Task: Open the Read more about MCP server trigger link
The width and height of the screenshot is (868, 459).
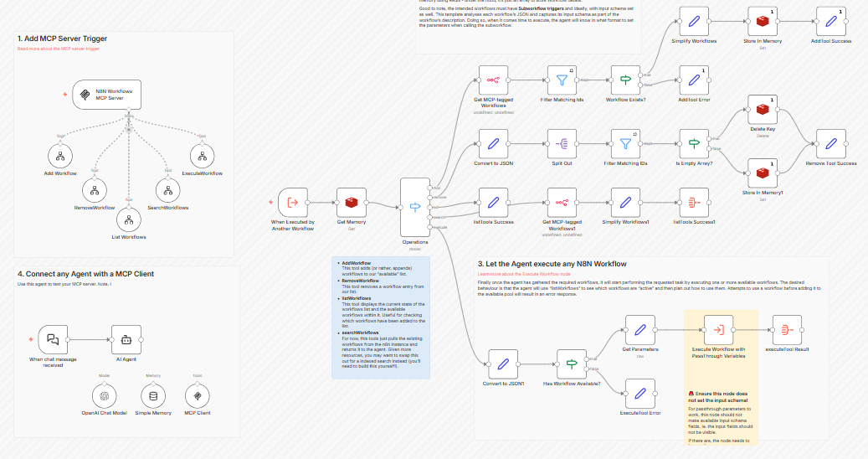Action: (x=58, y=49)
